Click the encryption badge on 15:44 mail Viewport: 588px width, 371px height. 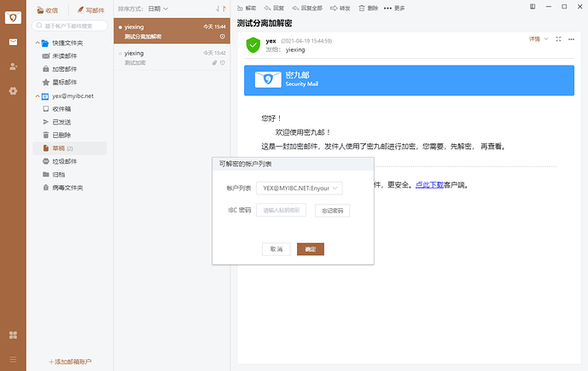223,37
